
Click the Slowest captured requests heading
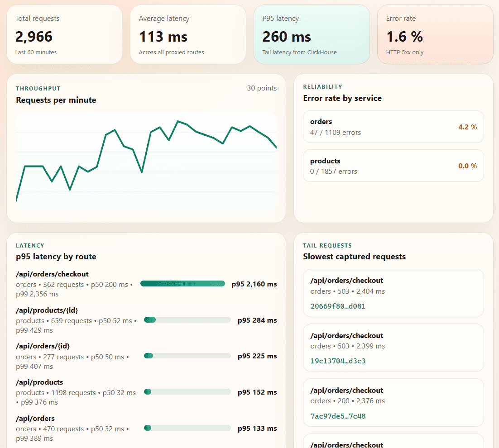pyautogui.click(x=354, y=257)
